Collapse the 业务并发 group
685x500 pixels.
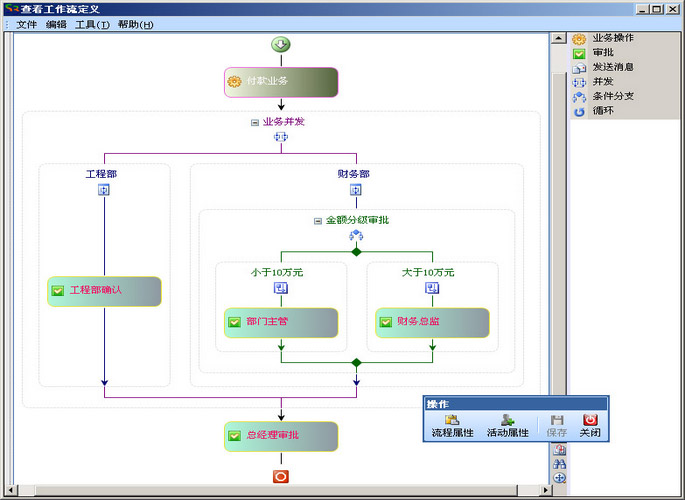tap(255, 122)
